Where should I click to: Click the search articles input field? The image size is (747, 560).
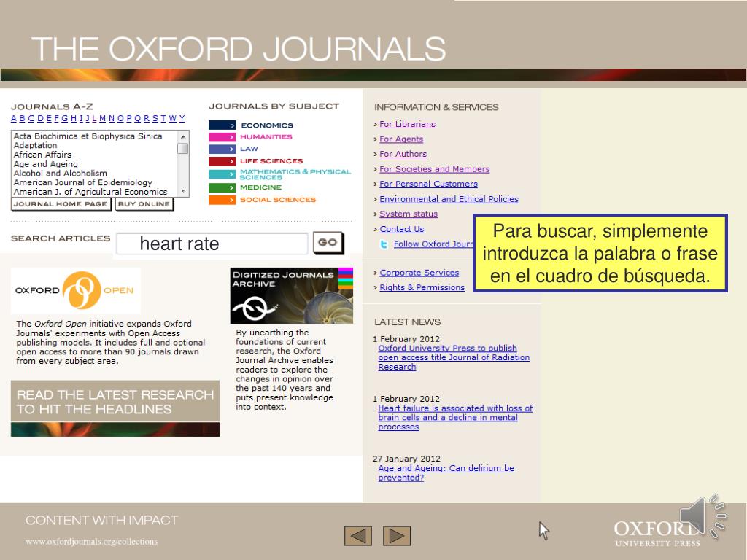(x=212, y=244)
